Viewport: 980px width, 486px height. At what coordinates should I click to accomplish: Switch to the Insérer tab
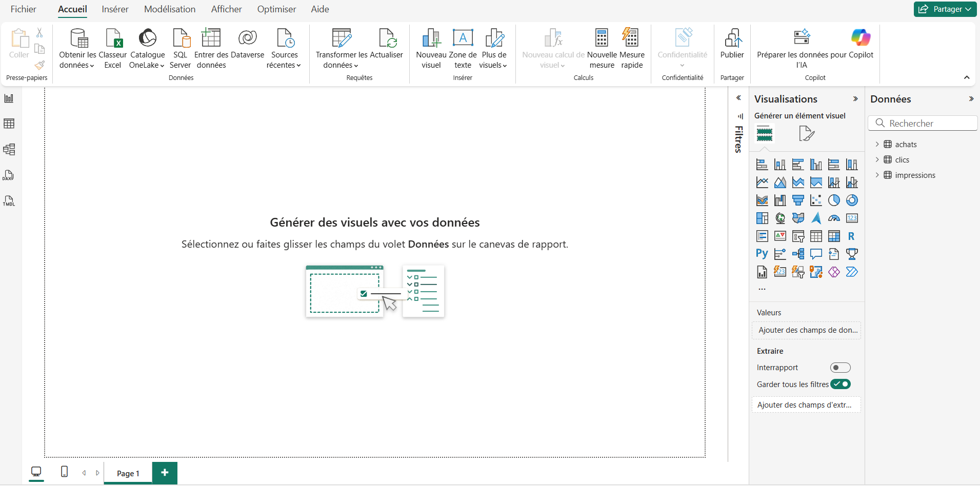[x=115, y=9]
